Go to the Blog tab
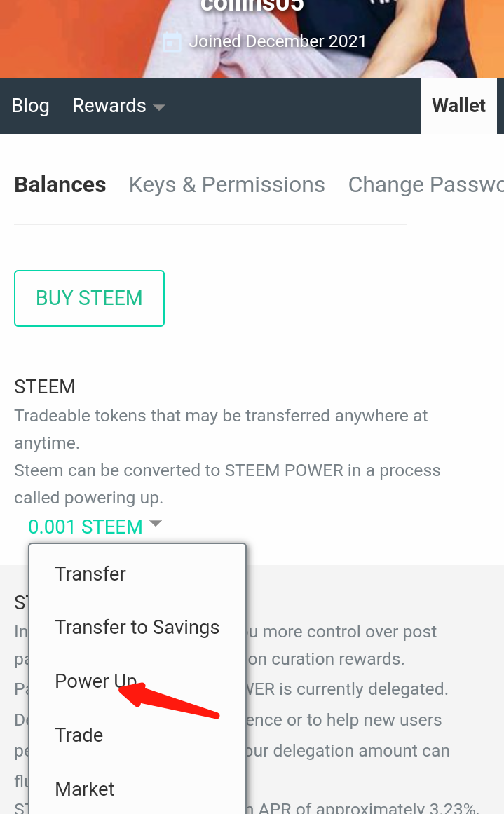Image resolution: width=504 pixels, height=814 pixels. [30, 106]
